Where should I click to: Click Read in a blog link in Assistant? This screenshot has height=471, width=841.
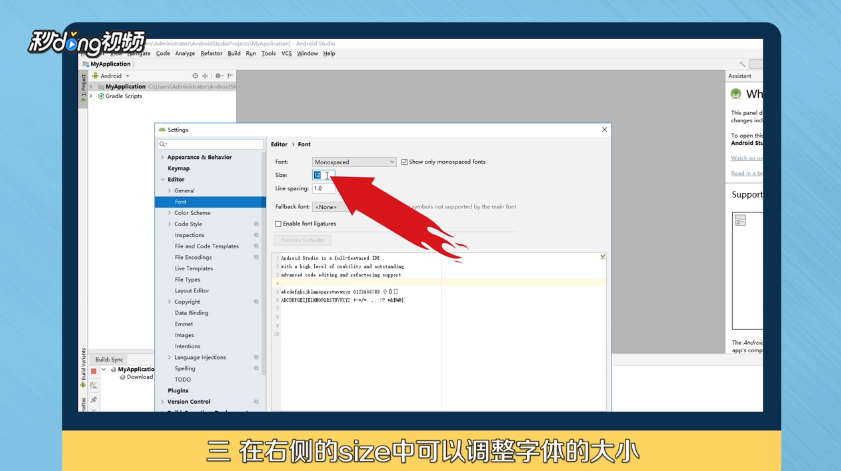[747, 173]
